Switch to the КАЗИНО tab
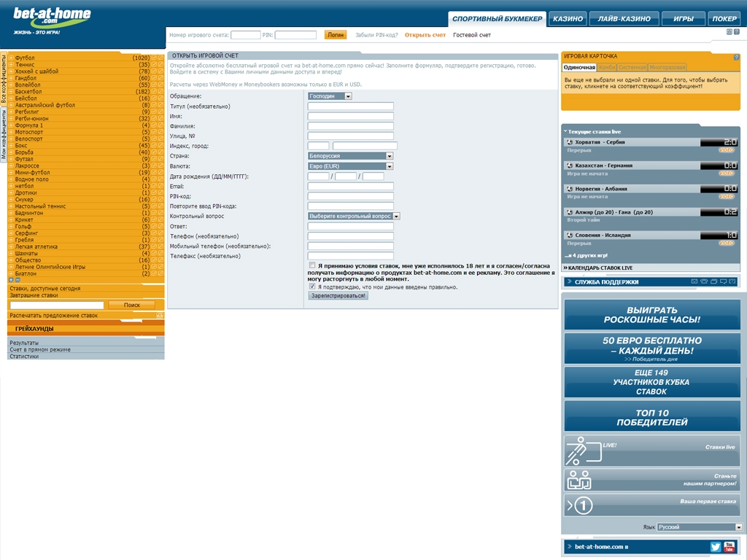747x560 pixels. pyautogui.click(x=568, y=19)
